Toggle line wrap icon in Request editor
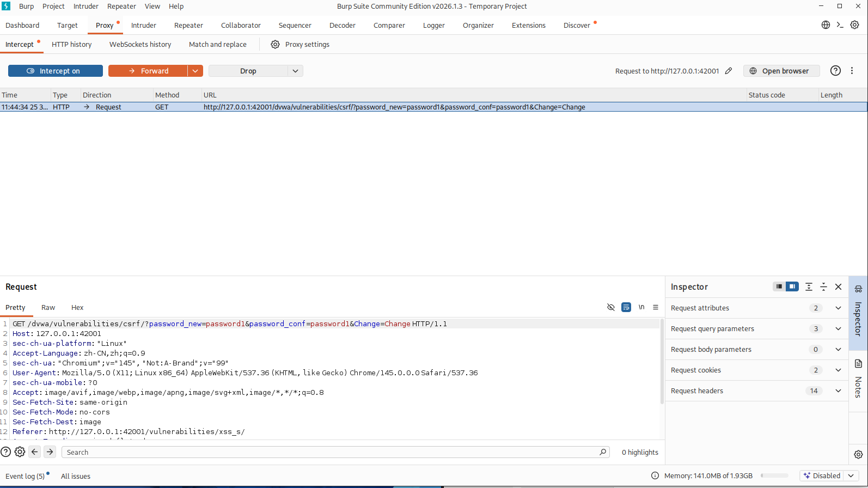Image resolution: width=868 pixels, height=488 pixels. (626, 307)
